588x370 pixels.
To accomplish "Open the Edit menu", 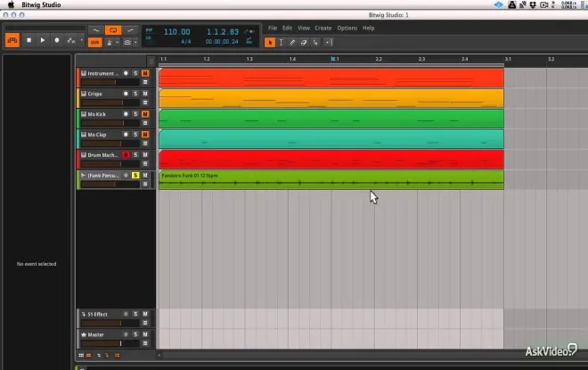I will pyautogui.click(x=287, y=29).
